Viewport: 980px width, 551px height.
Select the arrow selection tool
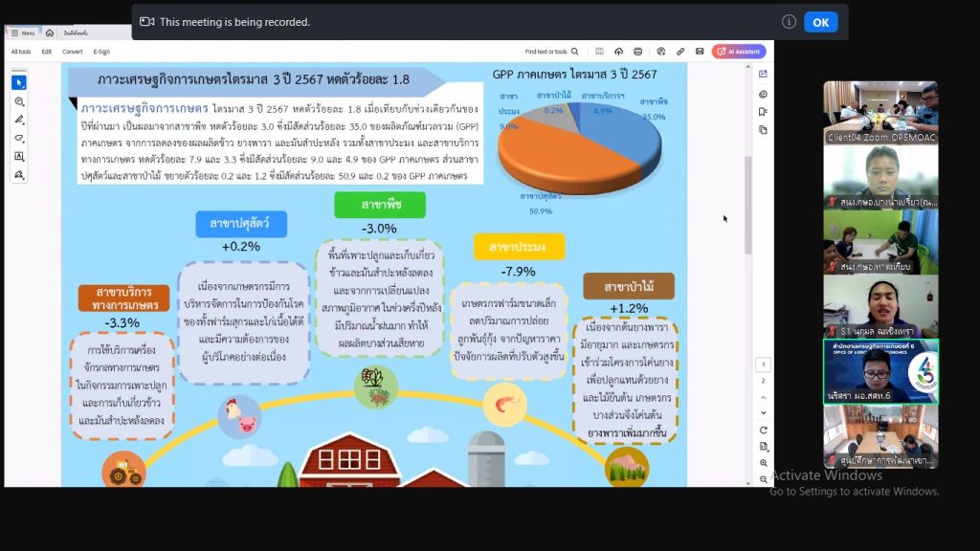coord(19,83)
